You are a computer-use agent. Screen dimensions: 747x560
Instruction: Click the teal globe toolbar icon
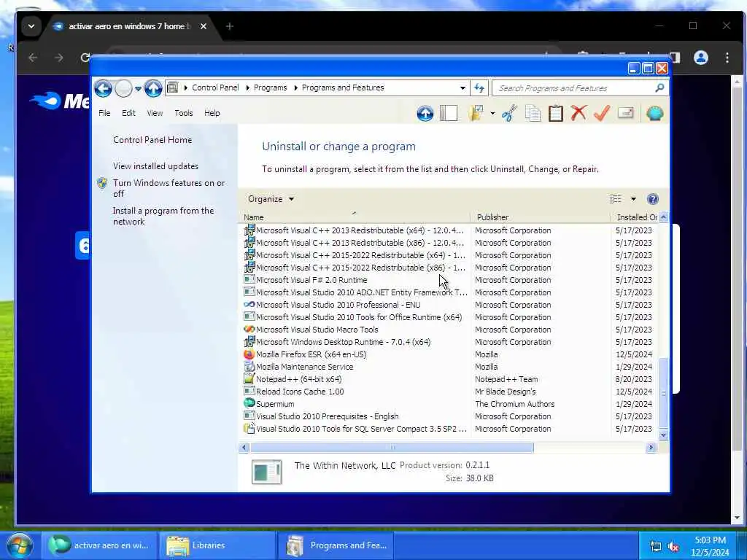click(654, 113)
